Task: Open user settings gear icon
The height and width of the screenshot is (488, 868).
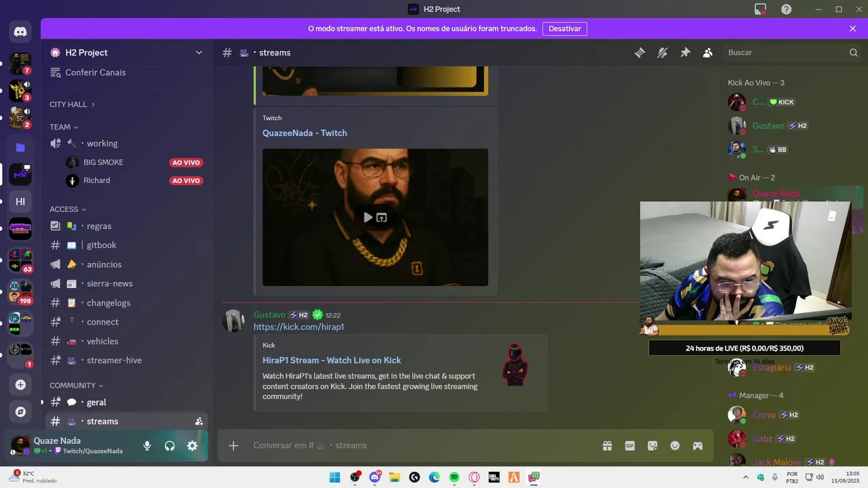Action: (193, 446)
